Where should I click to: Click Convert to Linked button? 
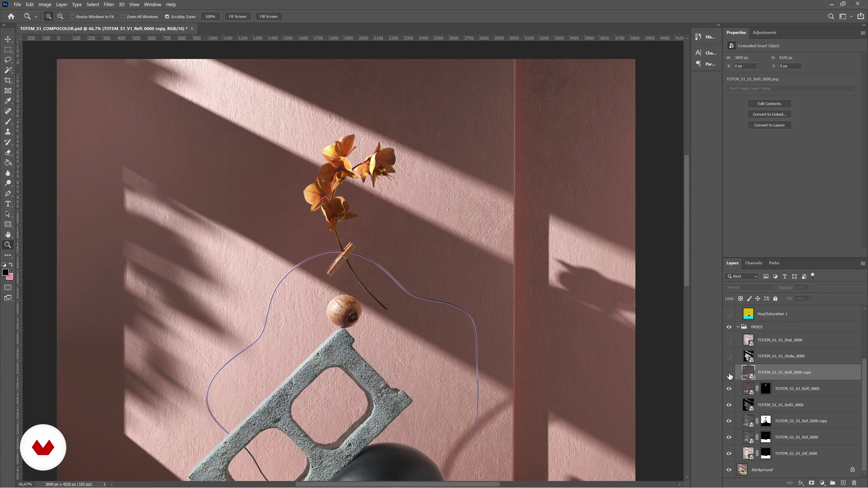click(769, 115)
